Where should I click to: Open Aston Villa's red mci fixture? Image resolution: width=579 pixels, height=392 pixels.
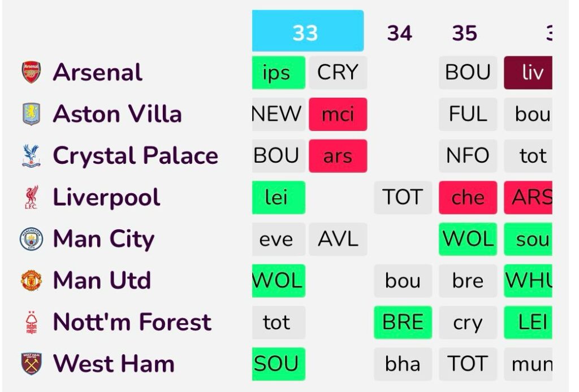point(338,114)
